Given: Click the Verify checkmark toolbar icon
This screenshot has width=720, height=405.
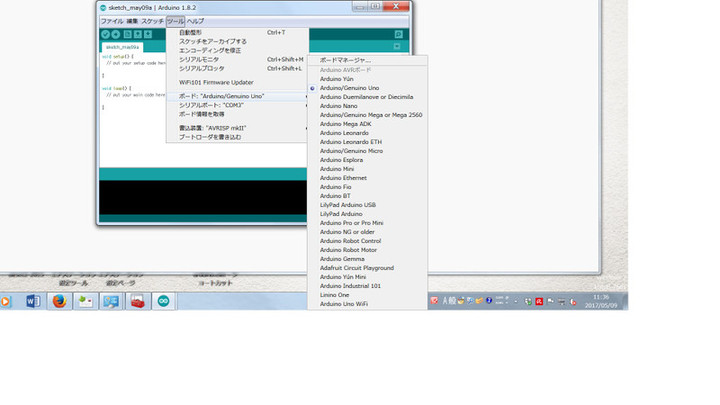Looking at the screenshot, I should click(105, 34).
